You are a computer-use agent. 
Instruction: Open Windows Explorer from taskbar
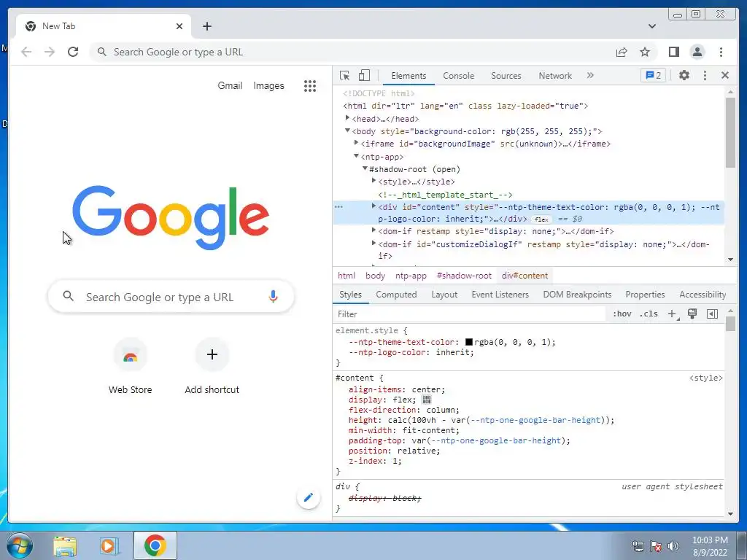tap(65, 545)
